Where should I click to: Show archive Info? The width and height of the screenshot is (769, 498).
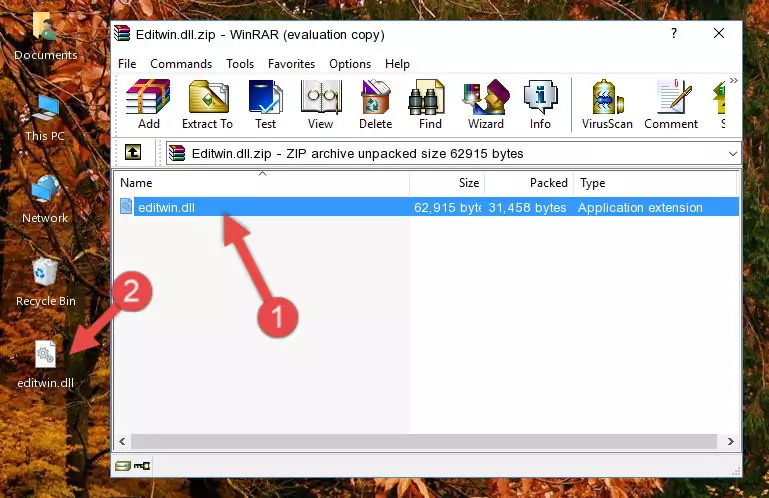(540, 104)
